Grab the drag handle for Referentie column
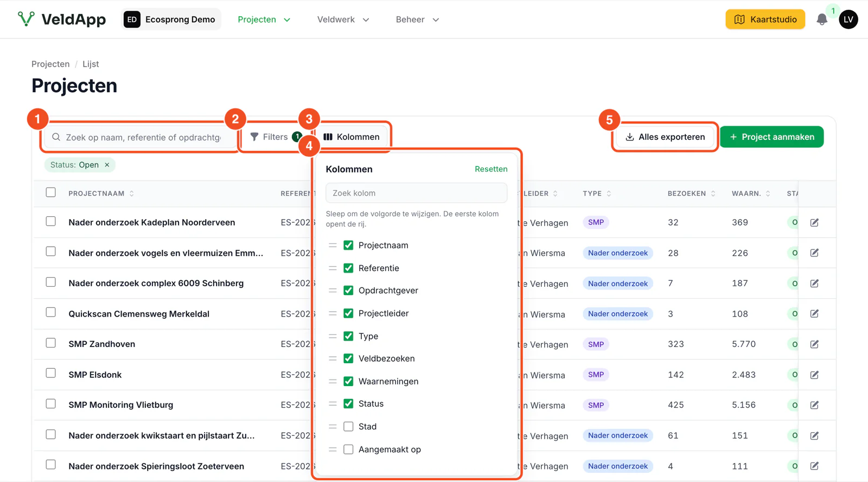Viewport: 868px width, 482px height. [x=333, y=268]
